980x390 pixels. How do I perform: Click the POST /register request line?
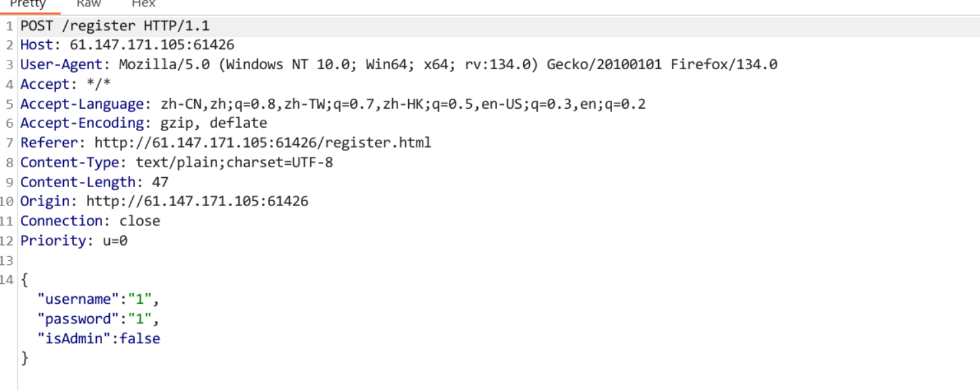point(115,26)
